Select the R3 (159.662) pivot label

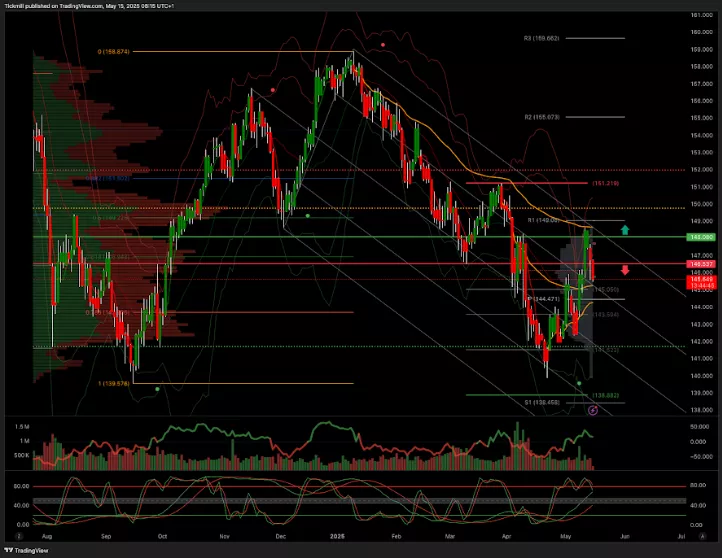(543, 38)
